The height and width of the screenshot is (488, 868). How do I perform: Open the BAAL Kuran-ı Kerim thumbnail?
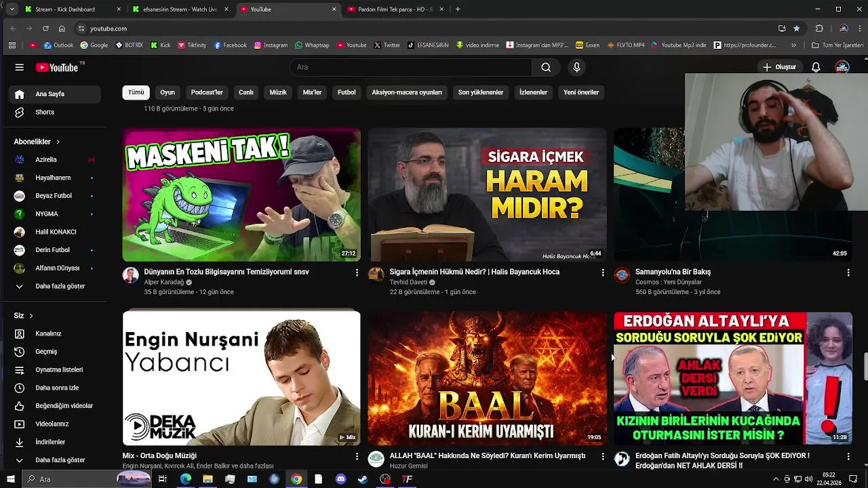click(x=487, y=378)
